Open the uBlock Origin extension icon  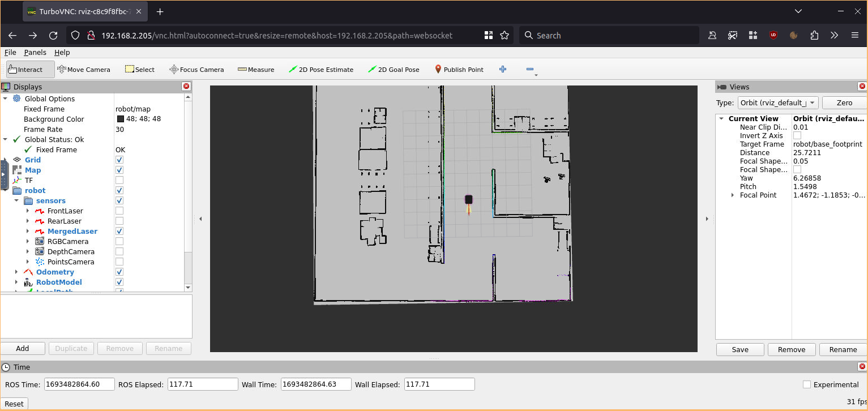773,35
